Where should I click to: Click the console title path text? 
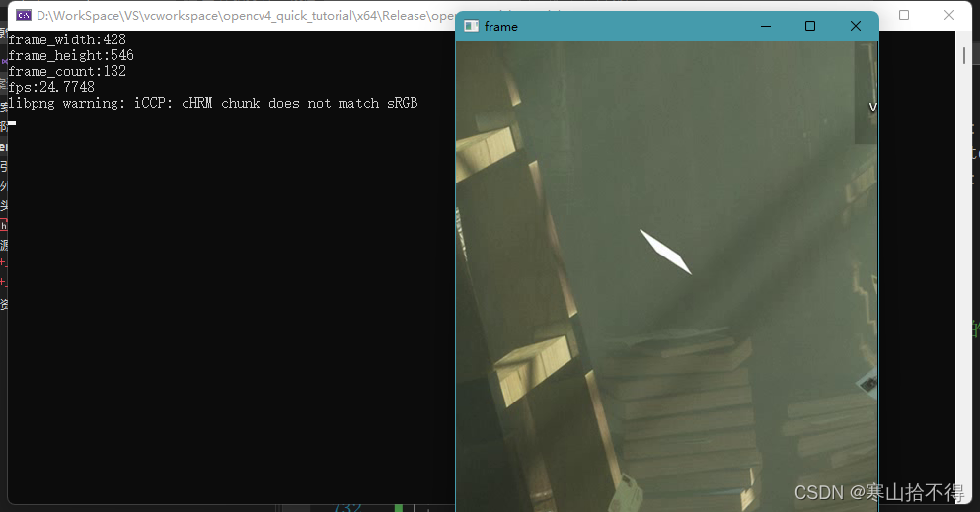point(247,16)
